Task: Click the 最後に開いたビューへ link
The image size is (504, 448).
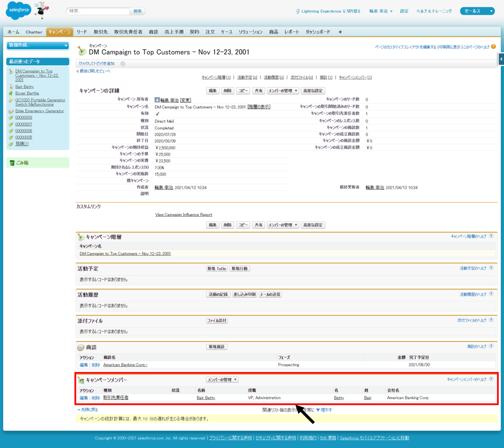Action: tap(95, 71)
